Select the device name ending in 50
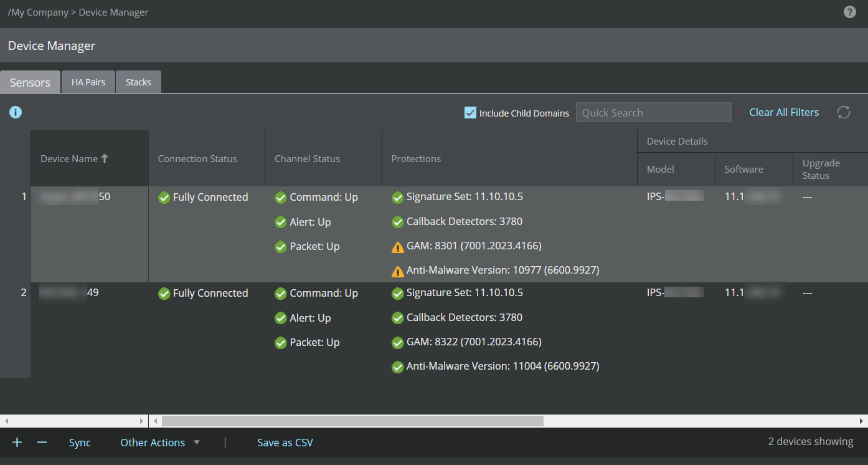Image resolution: width=868 pixels, height=465 pixels. (x=75, y=197)
